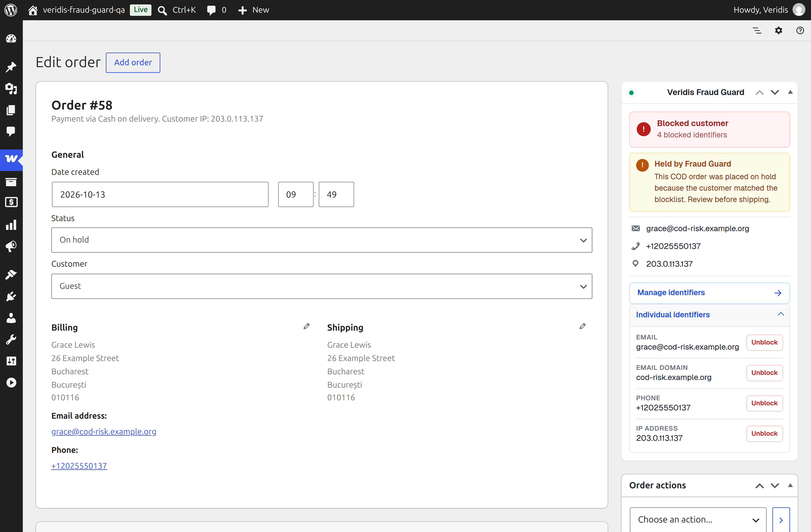
Task: Open the Manage identifiers link
Action: pos(709,293)
